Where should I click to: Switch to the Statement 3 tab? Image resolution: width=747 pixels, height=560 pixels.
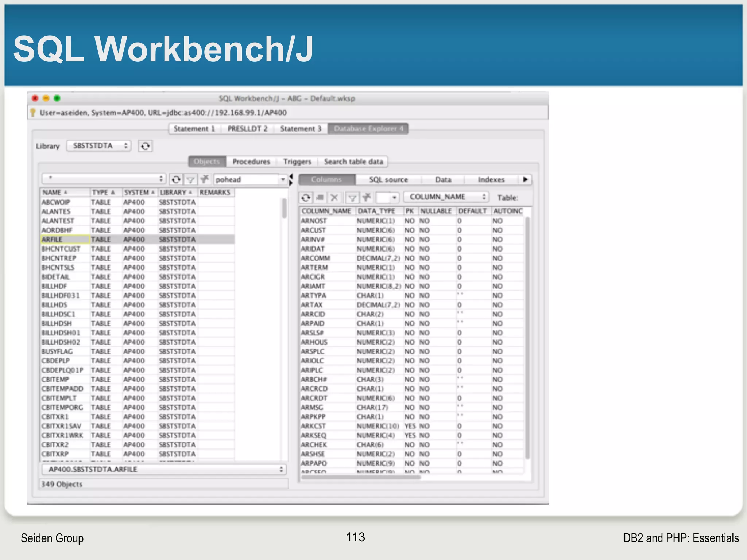pyautogui.click(x=301, y=129)
